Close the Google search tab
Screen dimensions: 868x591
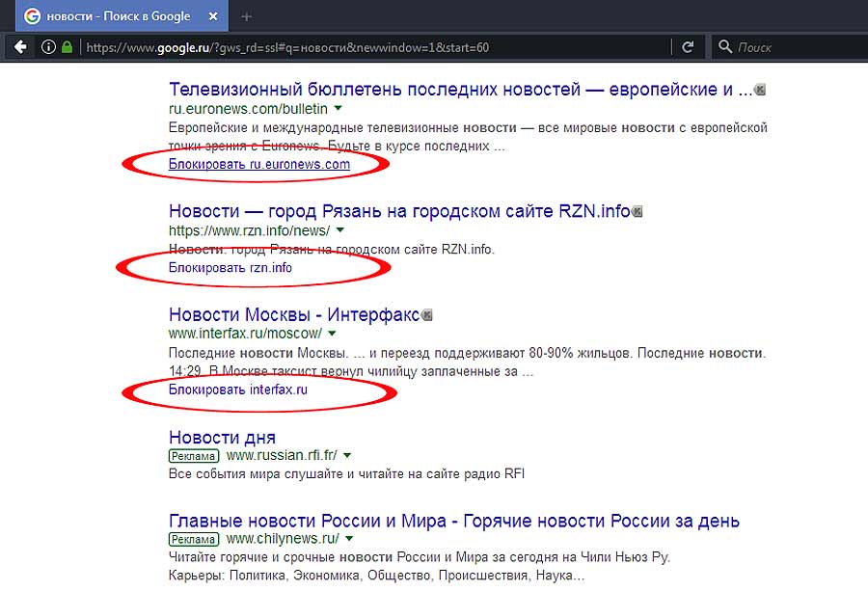click(213, 16)
